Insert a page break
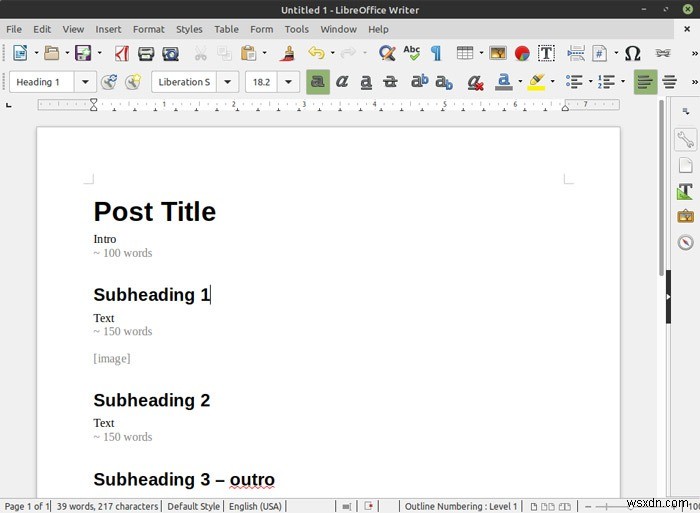700x513 pixels. point(576,53)
